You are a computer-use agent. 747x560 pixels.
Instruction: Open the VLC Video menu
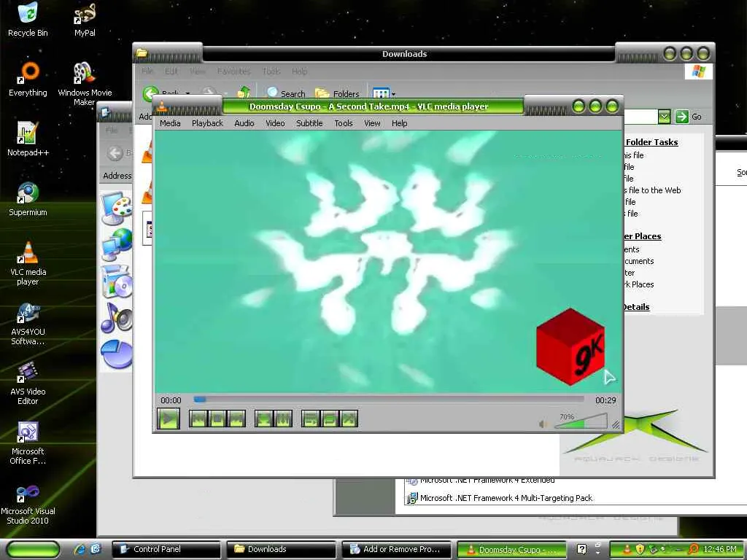click(275, 123)
